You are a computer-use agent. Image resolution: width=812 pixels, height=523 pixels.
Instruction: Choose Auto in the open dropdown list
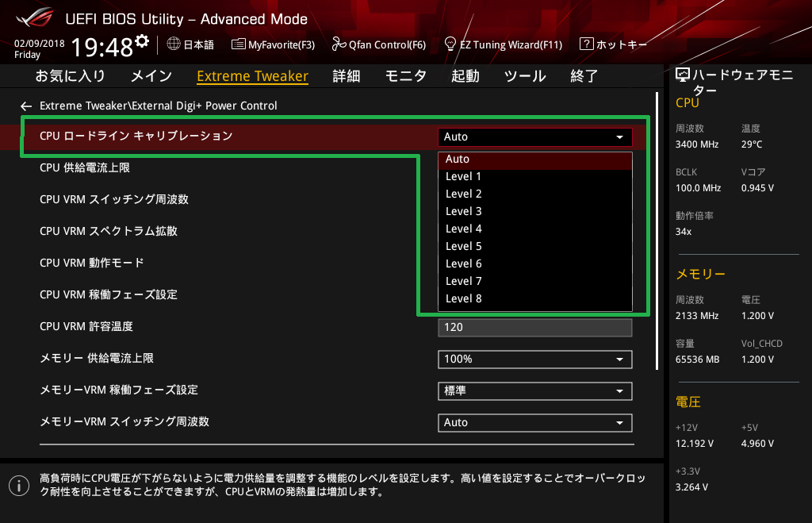pos(535,160)
